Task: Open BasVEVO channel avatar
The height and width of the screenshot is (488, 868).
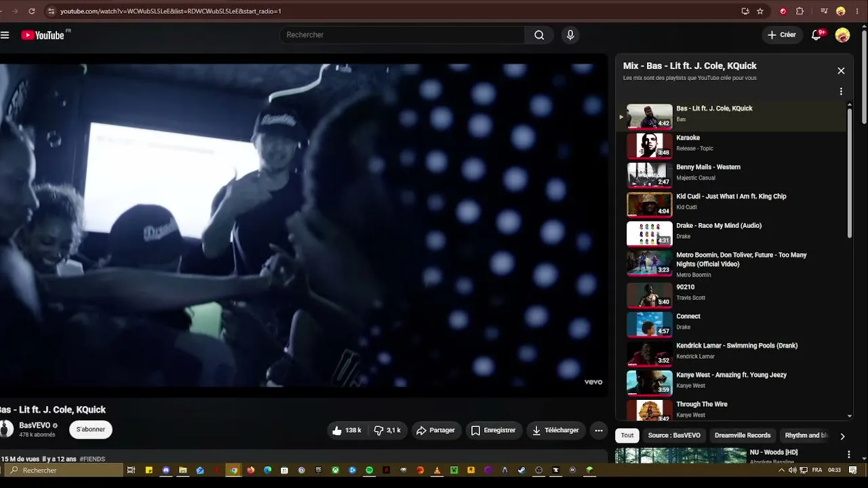Action: tap(6, 429)
